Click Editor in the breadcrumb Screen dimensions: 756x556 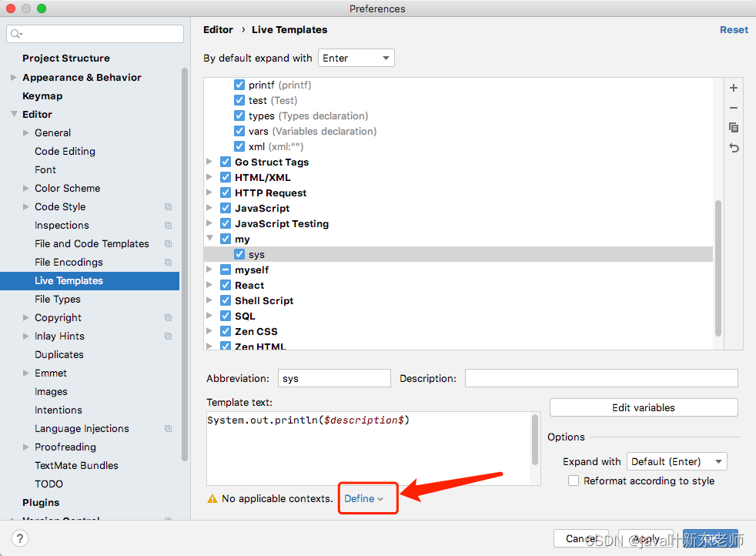click(218, 30)
